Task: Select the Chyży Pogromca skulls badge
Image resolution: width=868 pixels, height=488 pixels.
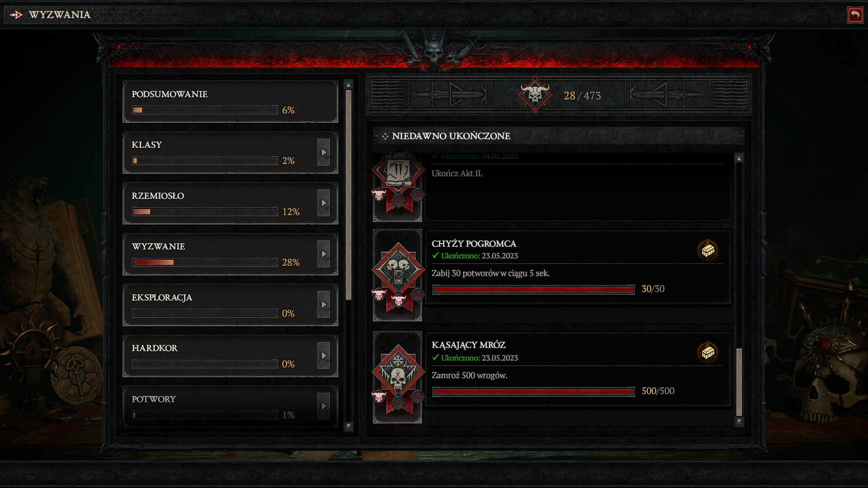Action: pos(398,270)
